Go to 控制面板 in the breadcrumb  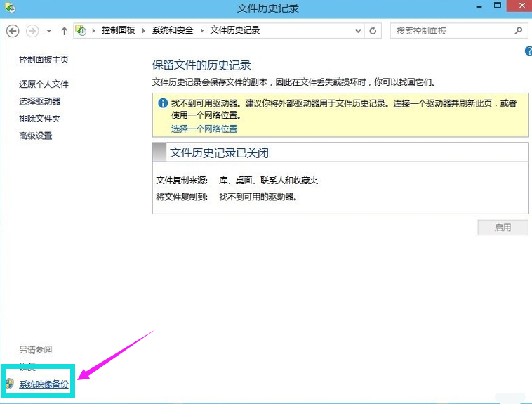(118, 31)
